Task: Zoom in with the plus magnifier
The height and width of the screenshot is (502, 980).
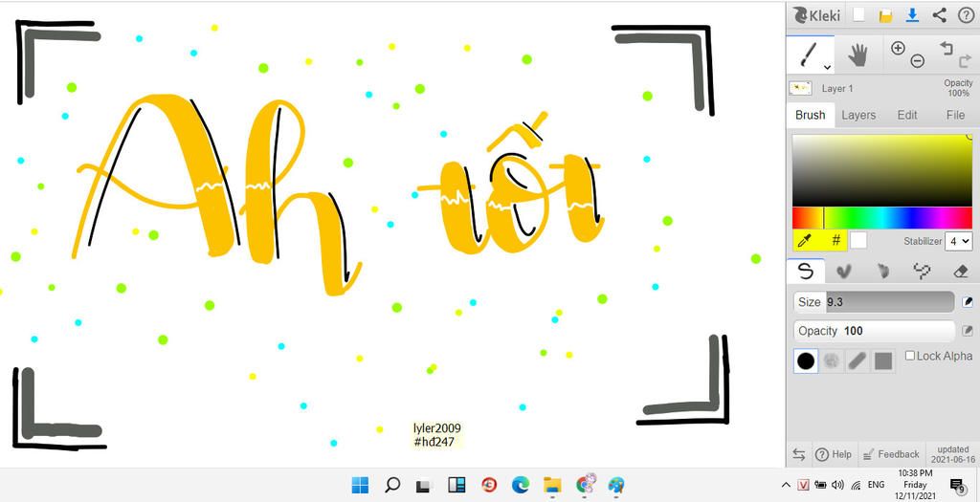Action: [x=898, y=48]
